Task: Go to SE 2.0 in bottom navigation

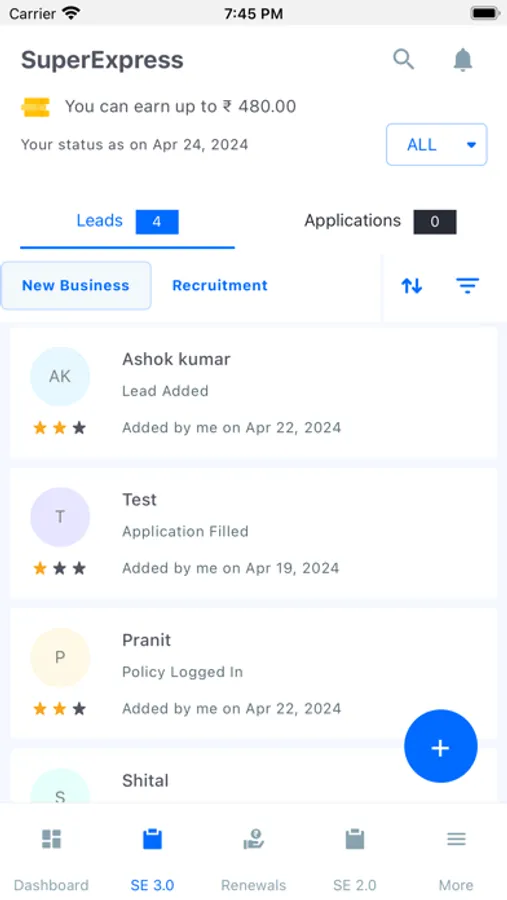Action: tap(355, 860)
